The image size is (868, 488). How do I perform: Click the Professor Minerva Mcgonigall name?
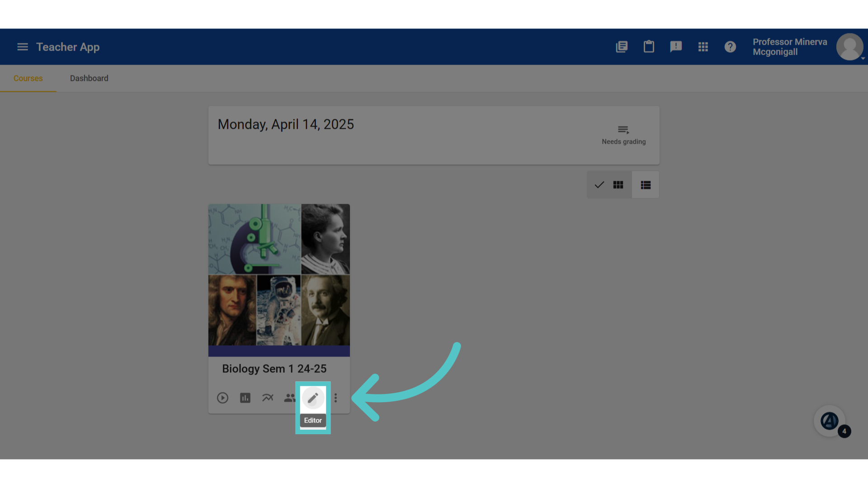790,47
